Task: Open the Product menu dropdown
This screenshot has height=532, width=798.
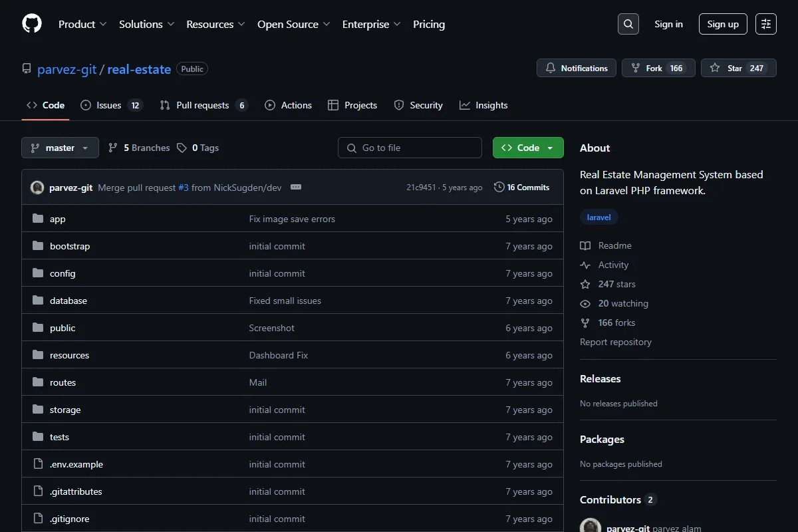Action: click(82, 24)
